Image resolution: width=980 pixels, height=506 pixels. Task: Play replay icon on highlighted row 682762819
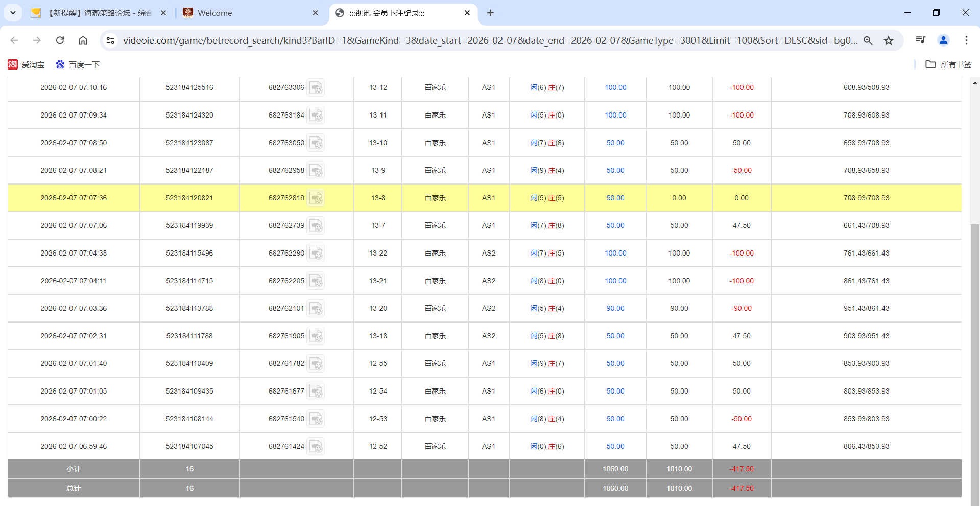pyautogui.click(x=316, y=198)
